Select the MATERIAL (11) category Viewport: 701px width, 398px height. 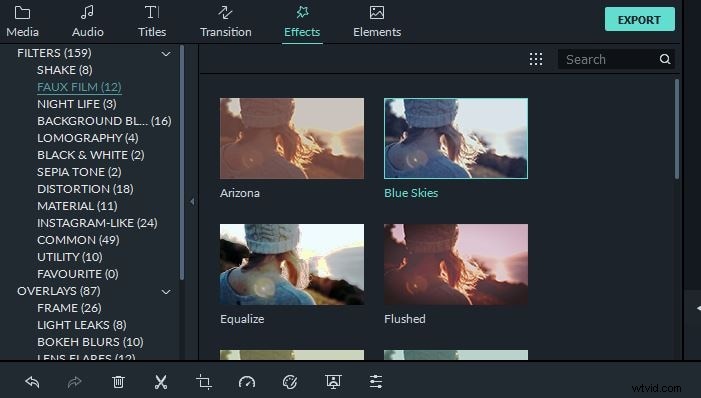[77, 206]
